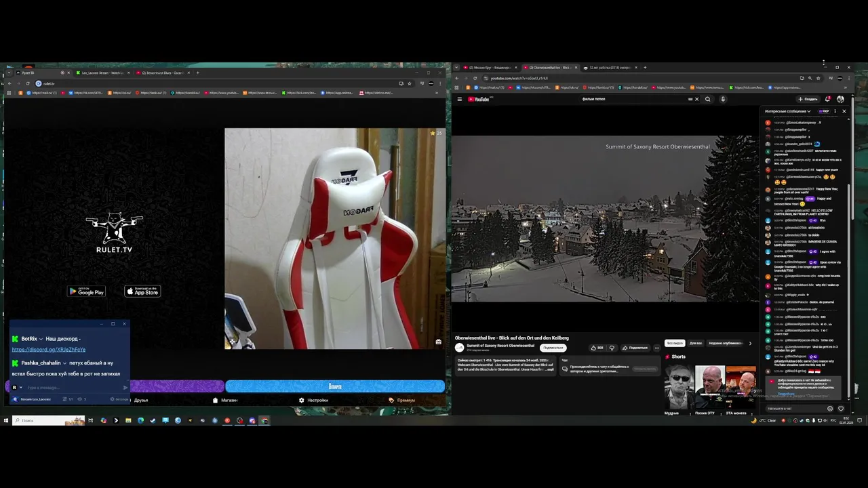Image resolution: width=868 pixels, height=488 pixels.
Task: Switch to Leo_Lacoste Stream browser tab
Action: pyautogui.click(x=103, y=73)
